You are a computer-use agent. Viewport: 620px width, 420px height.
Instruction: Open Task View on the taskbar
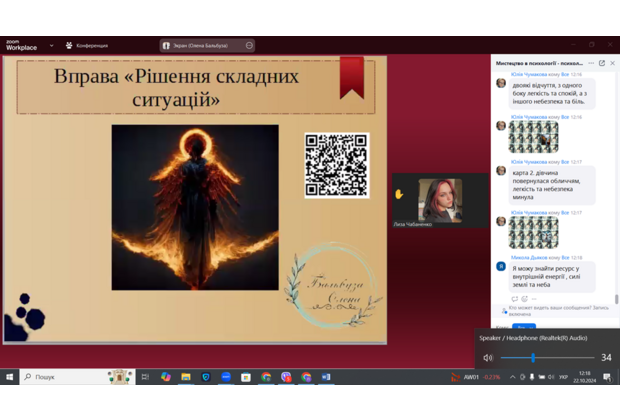(146, 377)
